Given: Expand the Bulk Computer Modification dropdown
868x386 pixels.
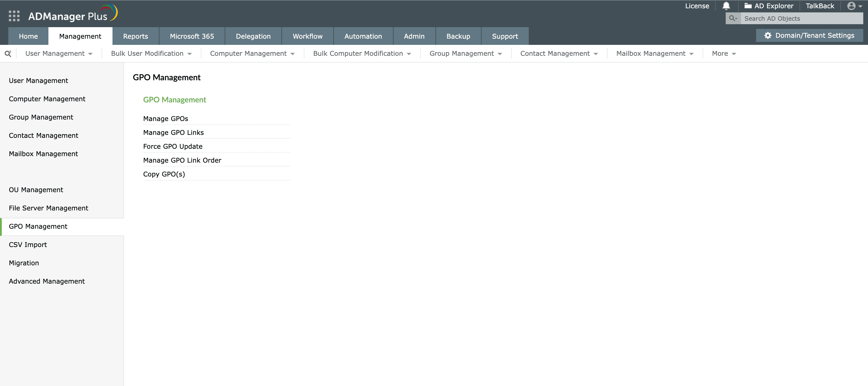Looking at the screenshot, I should coord(362,53).
